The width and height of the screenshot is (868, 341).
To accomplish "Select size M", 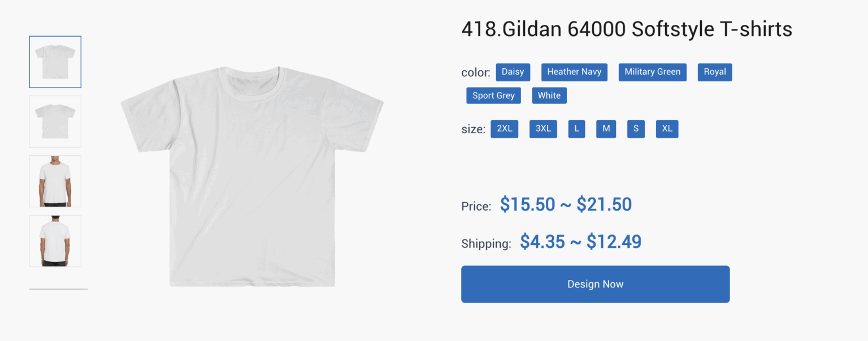I will [606, 129].
